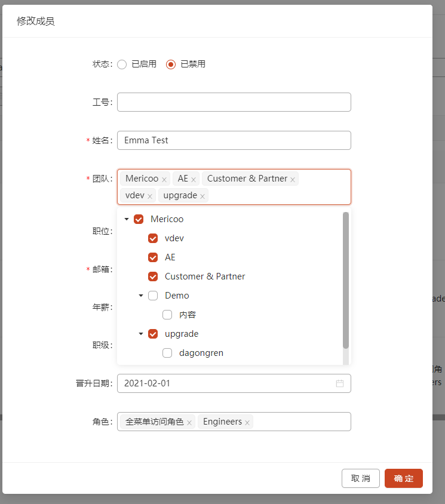Viewport: 445px width, 504px height.
Task: Check the 内容 checkbox in tree
Action: click(167, 315)
